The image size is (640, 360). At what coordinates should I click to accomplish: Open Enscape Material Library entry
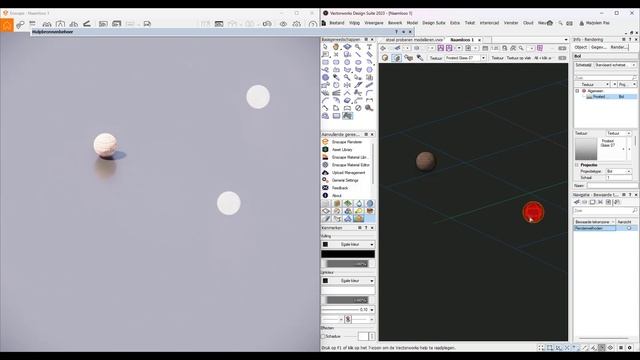347,157
